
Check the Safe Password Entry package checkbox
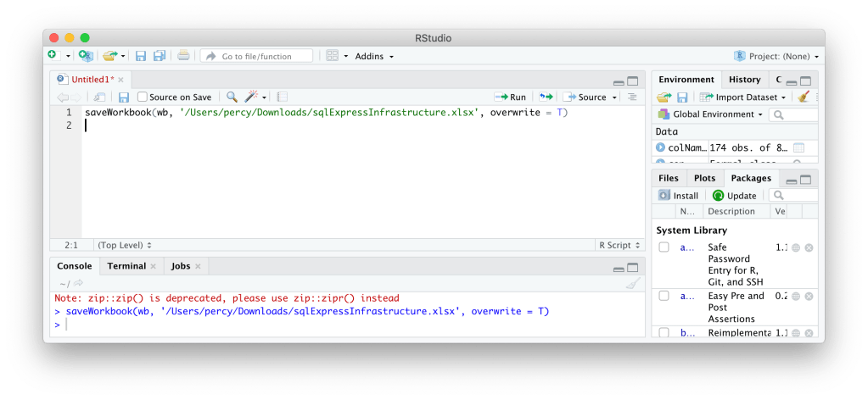[664, 247]
